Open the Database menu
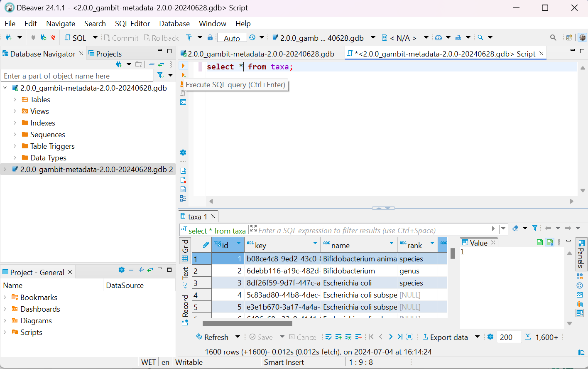The width and height of the screenshot is (588, 369). point(174,24)
